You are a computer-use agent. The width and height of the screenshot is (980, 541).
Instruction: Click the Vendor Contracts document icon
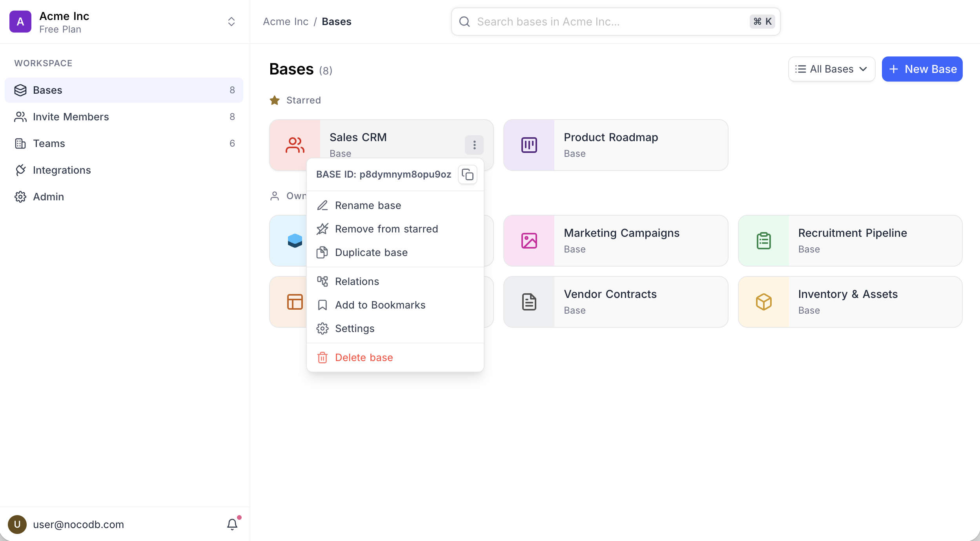529,302
